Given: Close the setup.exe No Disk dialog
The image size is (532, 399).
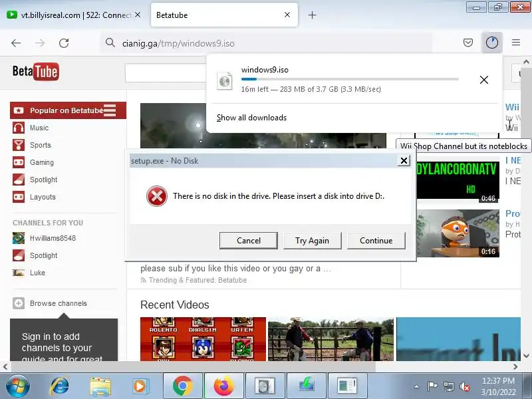Looking at the screenshot, I should (x=404, y=160).
